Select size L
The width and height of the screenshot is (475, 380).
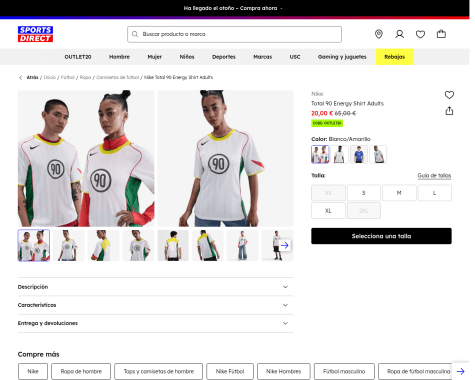(x=435, y=193)
